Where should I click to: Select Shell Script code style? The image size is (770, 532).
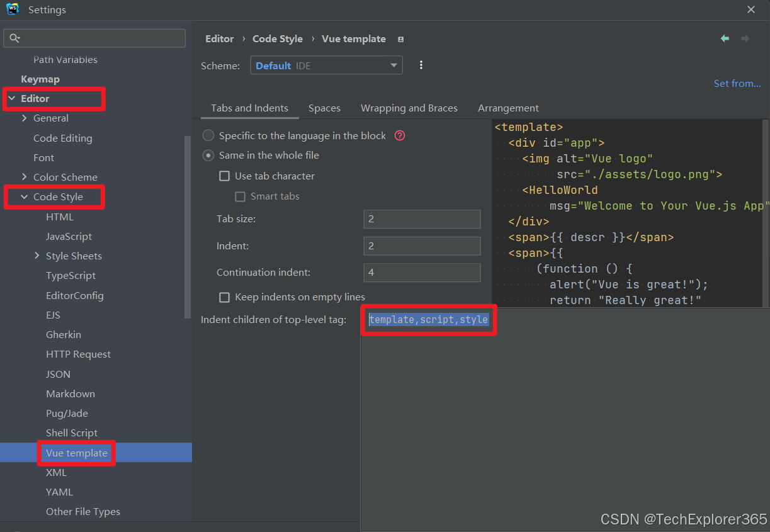(72, 433)
